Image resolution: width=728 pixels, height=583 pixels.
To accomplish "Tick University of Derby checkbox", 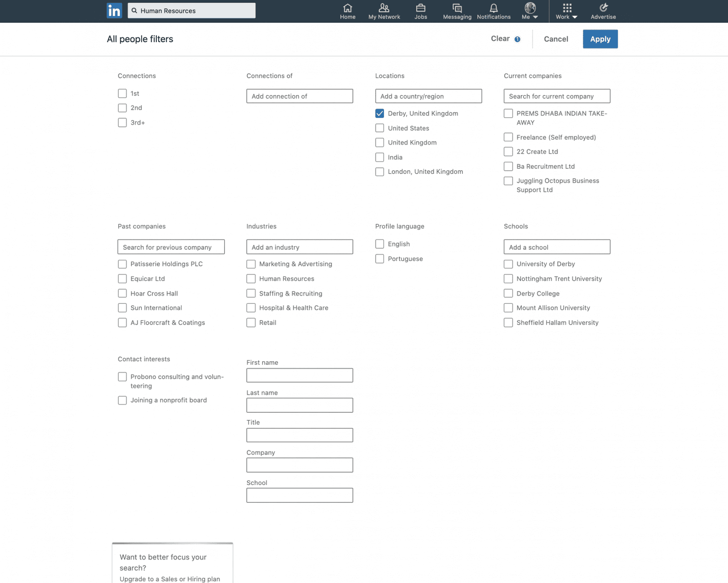I will (508, 264).
